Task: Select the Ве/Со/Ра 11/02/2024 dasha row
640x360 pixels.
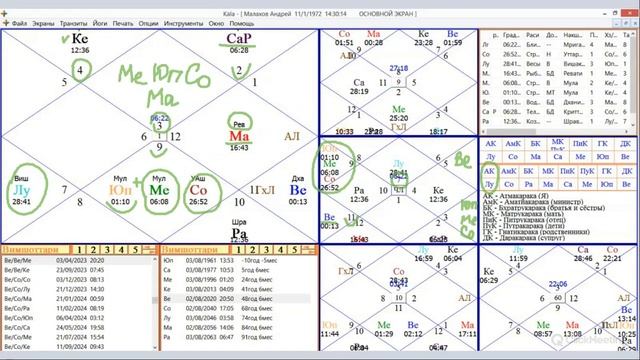Action: tap(77, 308)
